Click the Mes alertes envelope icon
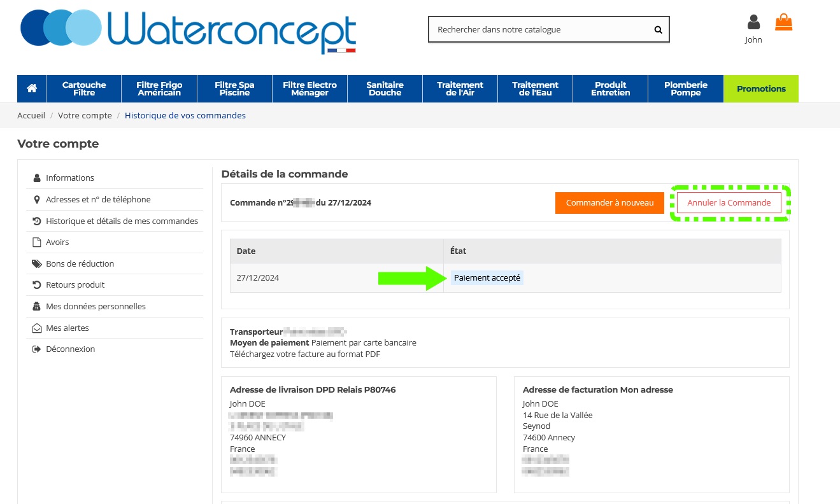 click(37, 328)
